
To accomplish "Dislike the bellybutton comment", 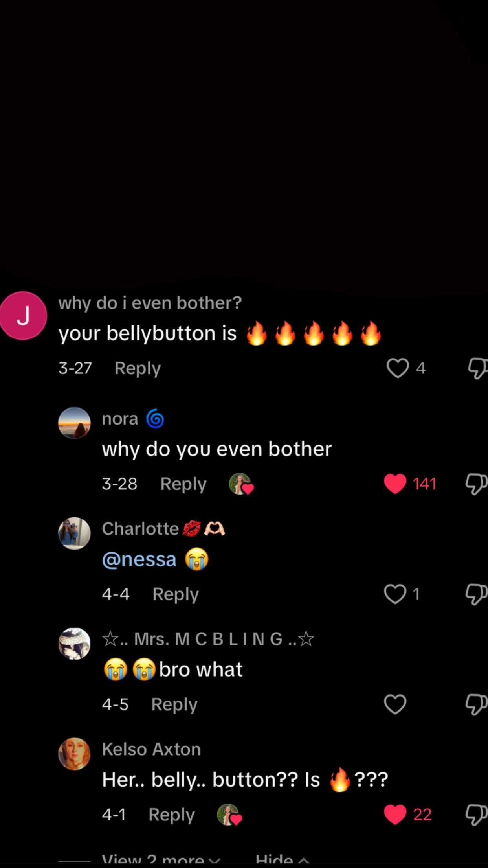I will (x=477, y=368).
